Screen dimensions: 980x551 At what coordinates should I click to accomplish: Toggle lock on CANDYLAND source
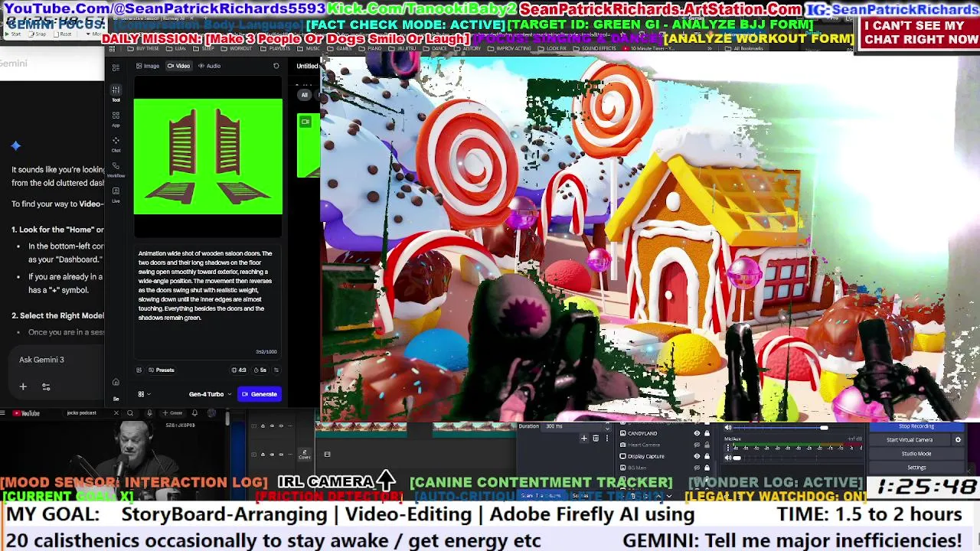(707, 433)
